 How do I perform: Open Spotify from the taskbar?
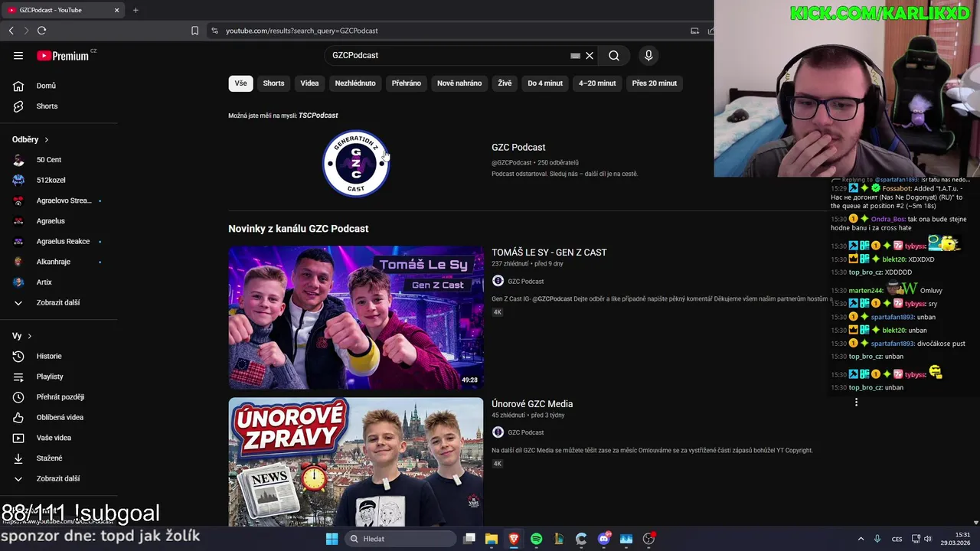coord(536,539)
